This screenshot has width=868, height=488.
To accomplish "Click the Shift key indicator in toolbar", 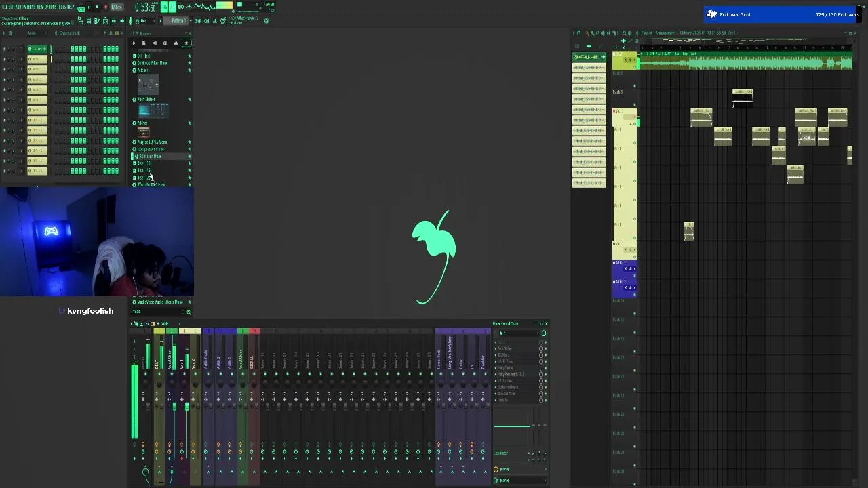I will (197, 21).
